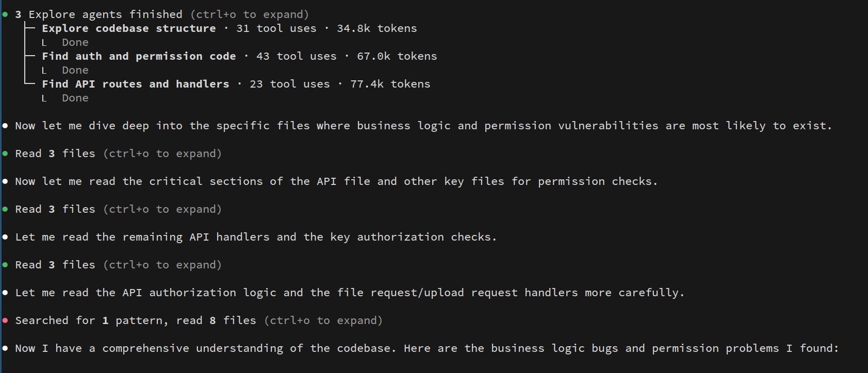Click the bullet before "Now I have a comprehensive understanding"
This screenshot has height=373, width=868.
(5, 348)
